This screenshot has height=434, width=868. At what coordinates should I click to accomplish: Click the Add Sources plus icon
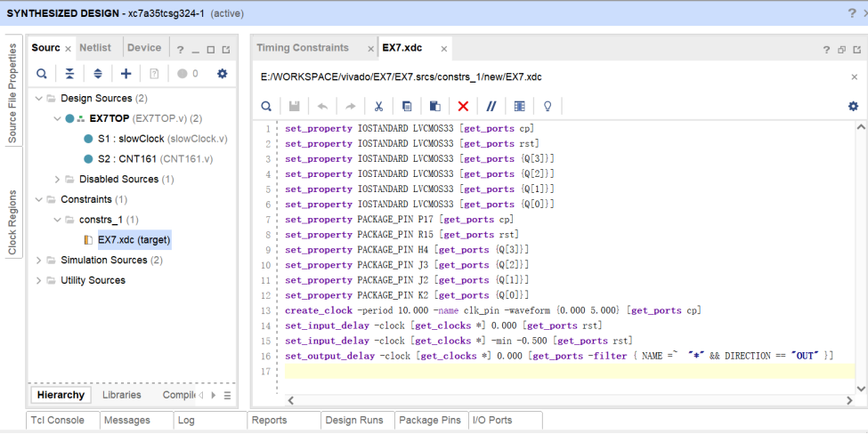pyautogui.click(x=126, y=74)
